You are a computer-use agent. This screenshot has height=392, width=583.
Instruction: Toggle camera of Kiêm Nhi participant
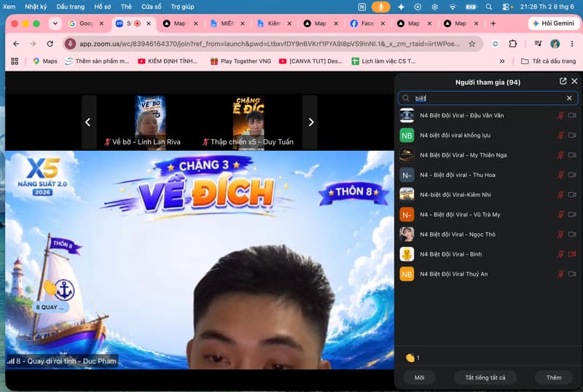tap(572, 195)
